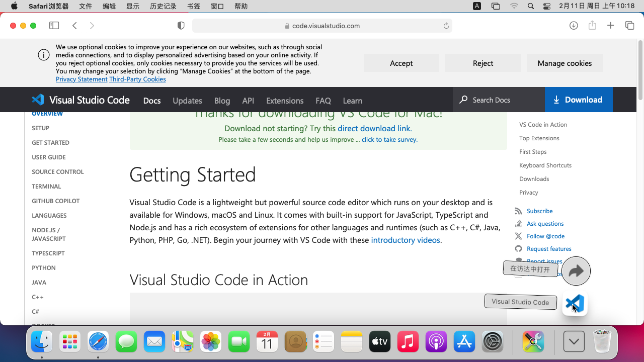
Task: Click the Search Docs field
Action: (499, 100)
